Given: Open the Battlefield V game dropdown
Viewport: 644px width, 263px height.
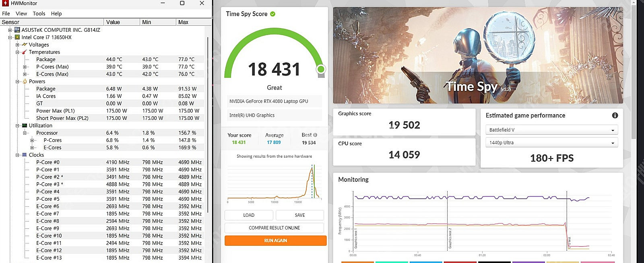Looking at the screenshot, I should [551, 130].
